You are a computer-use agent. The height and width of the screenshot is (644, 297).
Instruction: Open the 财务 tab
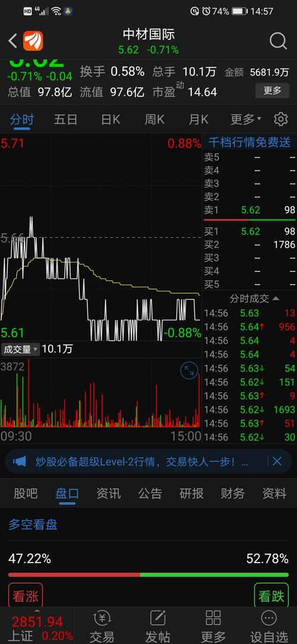pyautogui.click(x=233, y=493)
